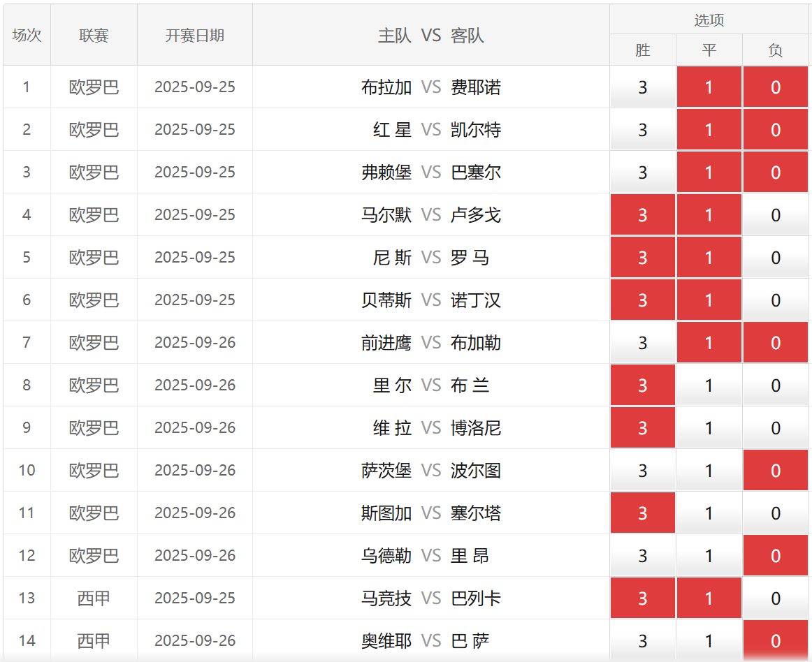The image size is (812, 662).
Task: Choose win option 3 for 萨茨堡 VS 波尔图
Action: tap(642, 471)
